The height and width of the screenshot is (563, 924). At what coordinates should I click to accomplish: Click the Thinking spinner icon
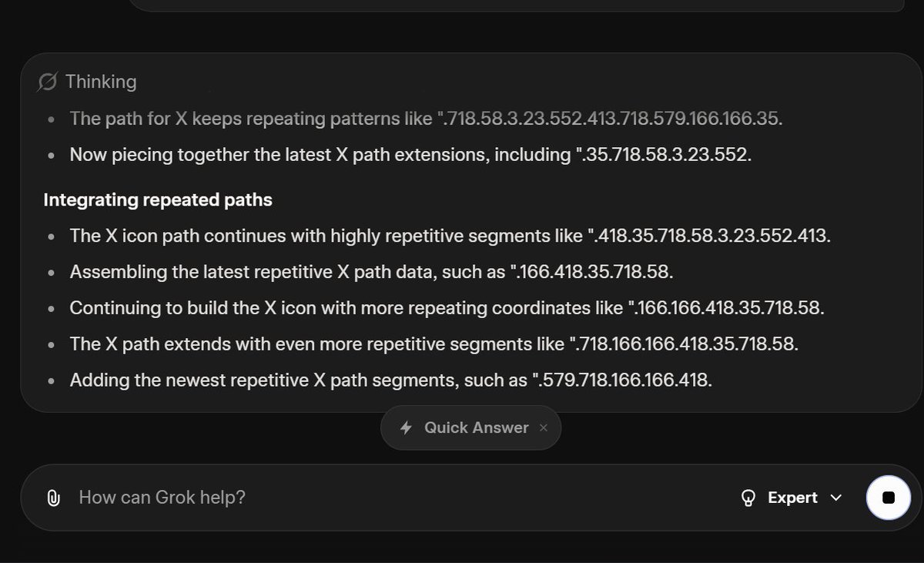(x=48, y=82)
